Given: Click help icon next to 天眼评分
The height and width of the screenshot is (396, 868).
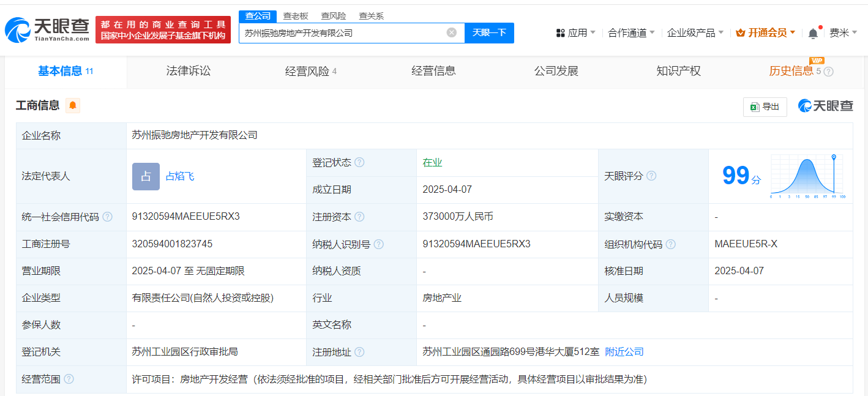Looking at the screenshot, I should (651, 176).
